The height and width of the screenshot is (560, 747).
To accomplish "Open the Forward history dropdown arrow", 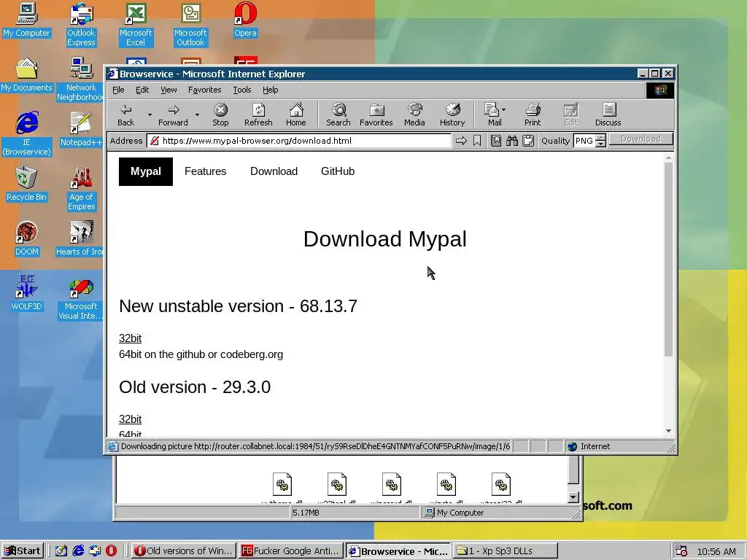I will click(x=197, y=114).
